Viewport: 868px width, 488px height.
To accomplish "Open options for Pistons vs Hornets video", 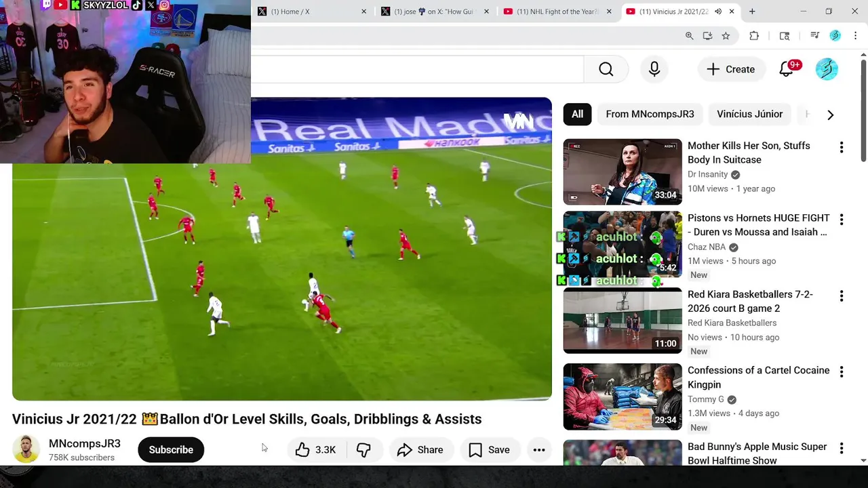I will (842, 220).
